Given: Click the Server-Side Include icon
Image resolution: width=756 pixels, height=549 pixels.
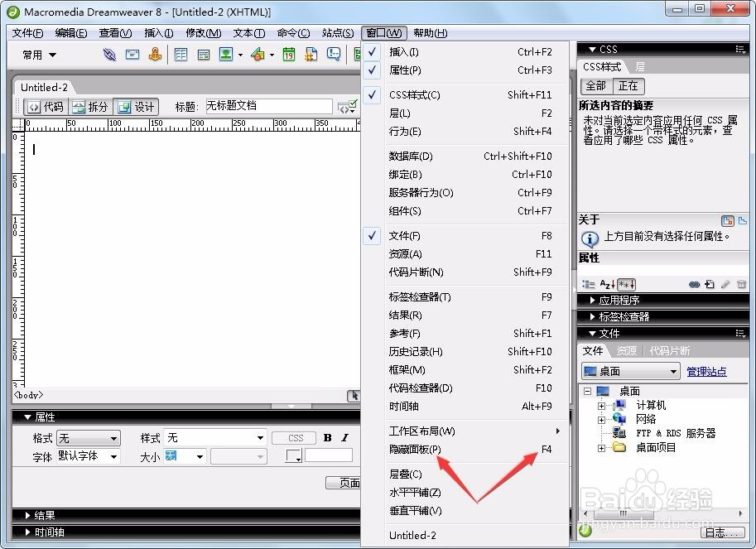Looking at the screenshot, I should tap(311, 55).
